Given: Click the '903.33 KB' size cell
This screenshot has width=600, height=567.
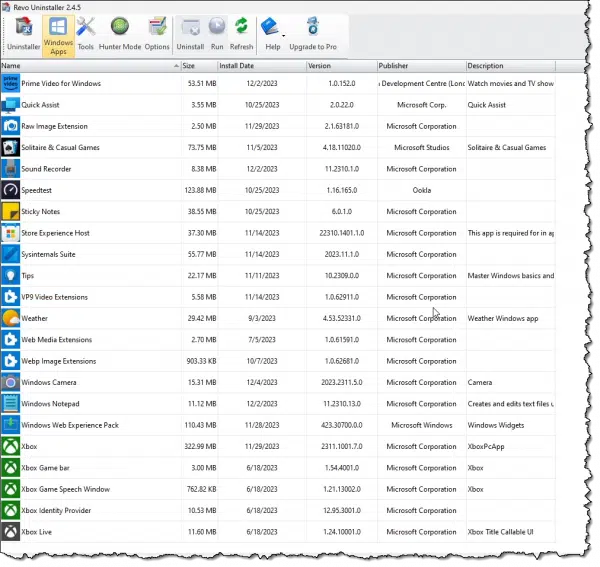Looking at the screenshot, I should [201, 361].
